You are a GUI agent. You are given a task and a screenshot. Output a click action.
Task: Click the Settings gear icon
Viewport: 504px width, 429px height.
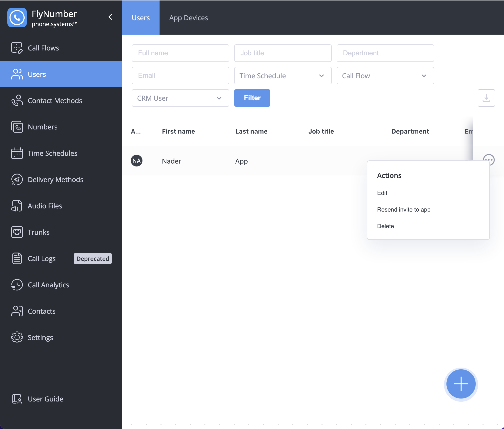17,337
